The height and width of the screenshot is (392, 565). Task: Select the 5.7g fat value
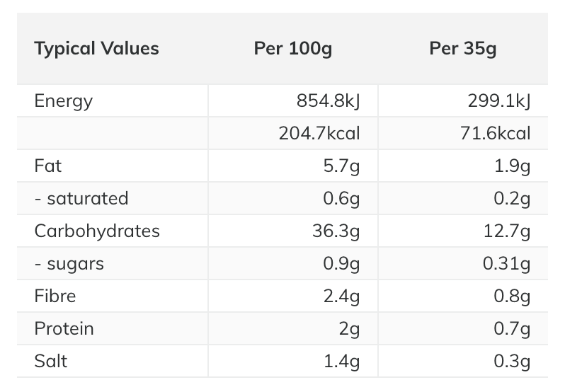coord(341,166)
